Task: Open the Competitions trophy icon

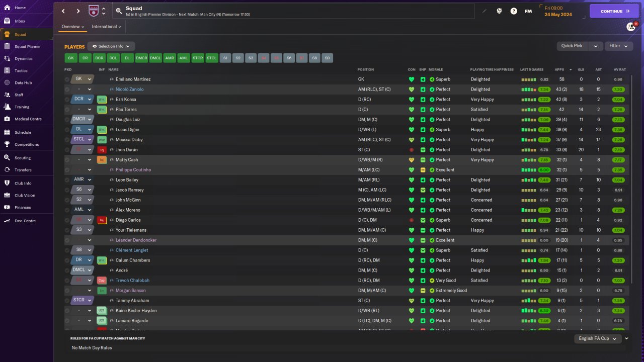Action: pos(7,145)
